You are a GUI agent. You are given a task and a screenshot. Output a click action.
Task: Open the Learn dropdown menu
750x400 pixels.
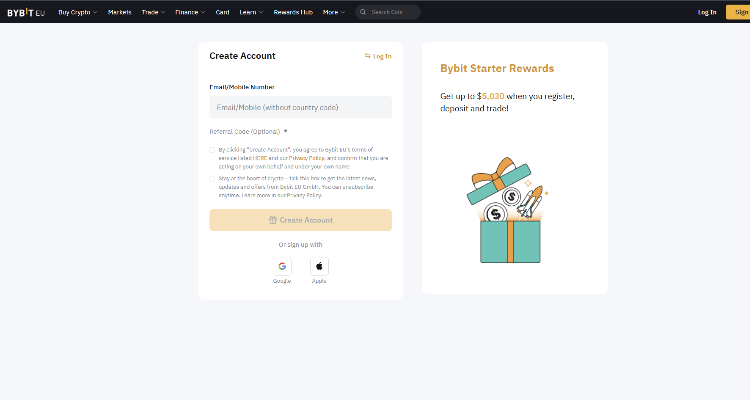252,12
